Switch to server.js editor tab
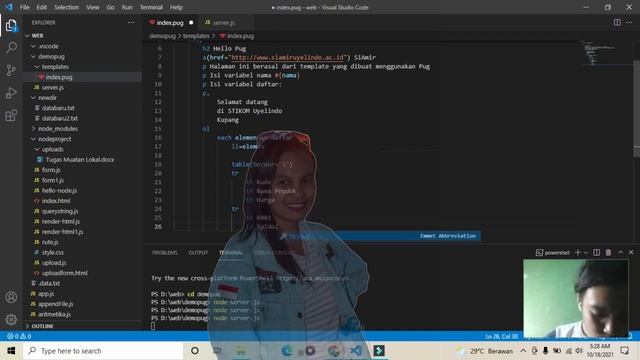The image size is (640, 360). 224,22
